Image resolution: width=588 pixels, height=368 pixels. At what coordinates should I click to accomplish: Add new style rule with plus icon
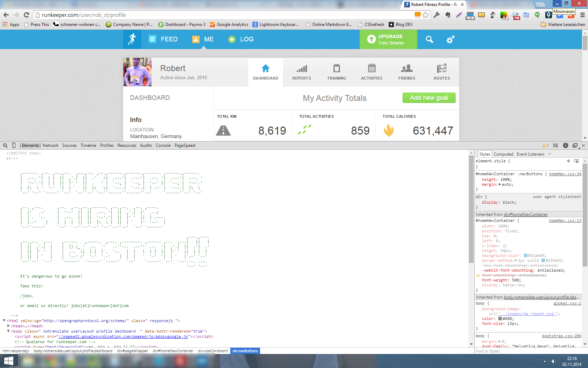568,161
